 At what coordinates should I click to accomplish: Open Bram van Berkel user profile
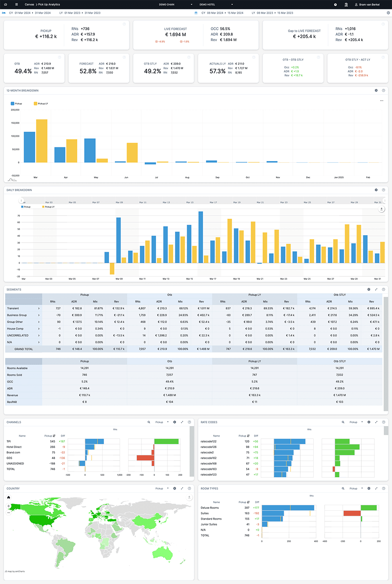[x=367, y=4]
